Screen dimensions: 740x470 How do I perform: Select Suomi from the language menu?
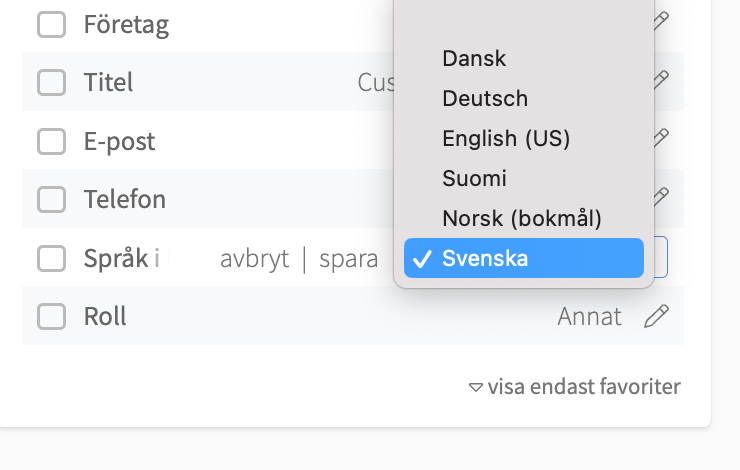pos(474,179)
